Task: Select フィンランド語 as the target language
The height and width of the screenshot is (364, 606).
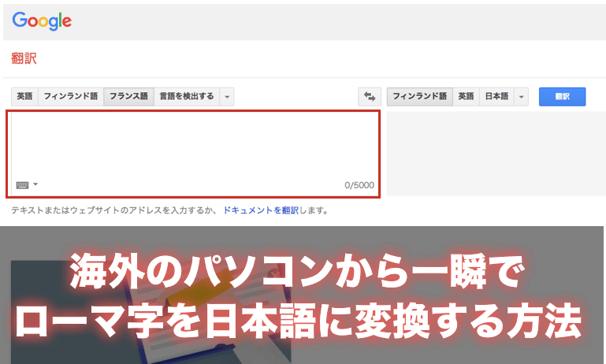Action: tap(419, 97)
